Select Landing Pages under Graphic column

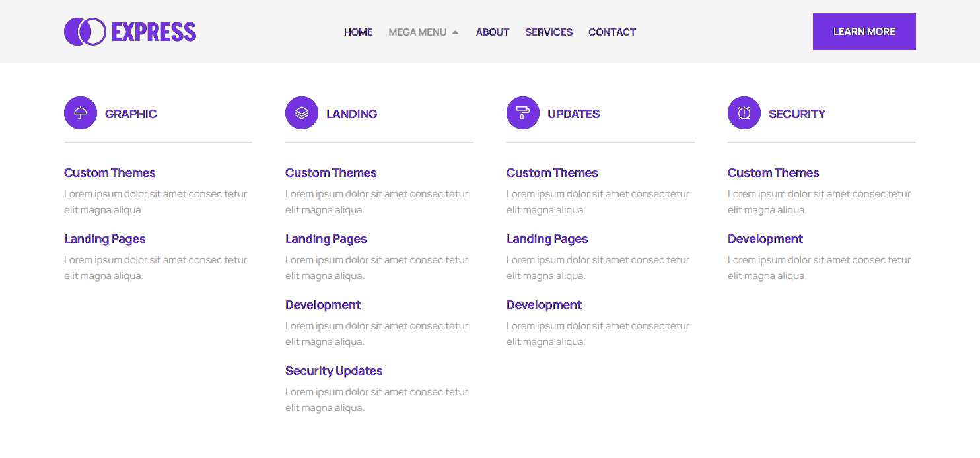coord(104,239)
